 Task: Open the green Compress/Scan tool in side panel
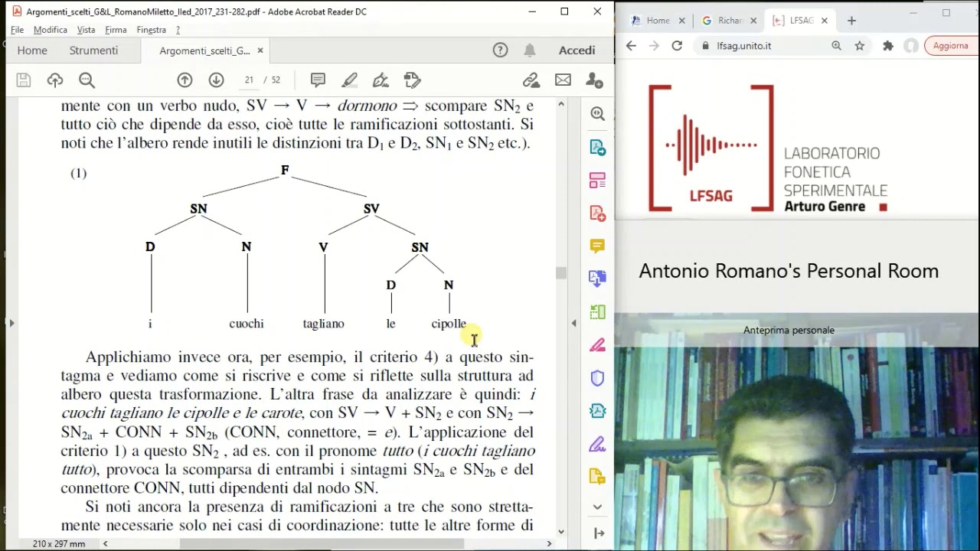[x=598, y=312]
